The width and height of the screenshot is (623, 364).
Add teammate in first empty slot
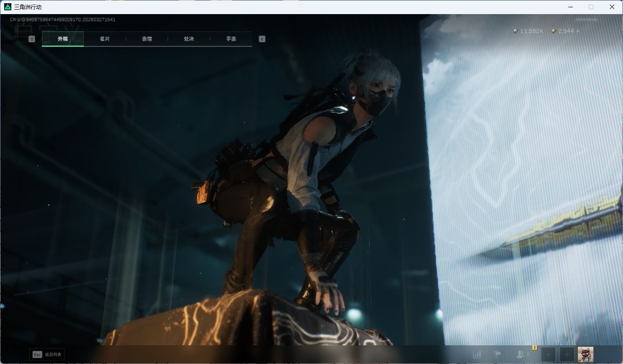click(548, 354)
